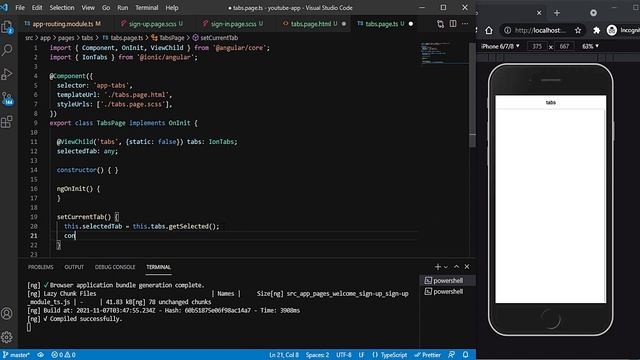This screenshot has height=360, width=640.
Task: Split the editor to the right
Action: (x=453, y=24)
